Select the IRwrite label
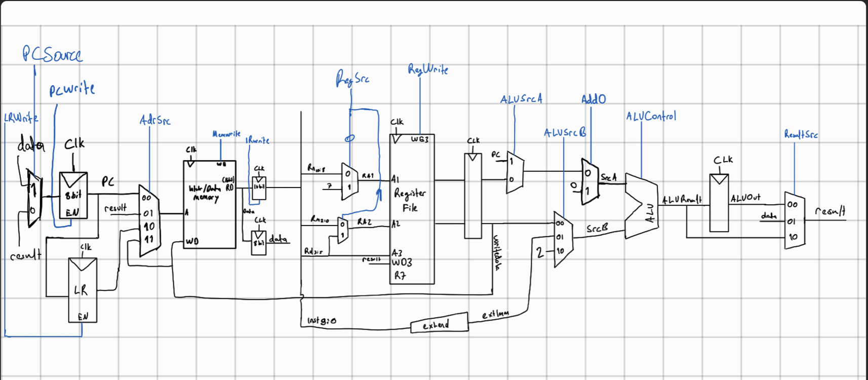 (257, 140)
